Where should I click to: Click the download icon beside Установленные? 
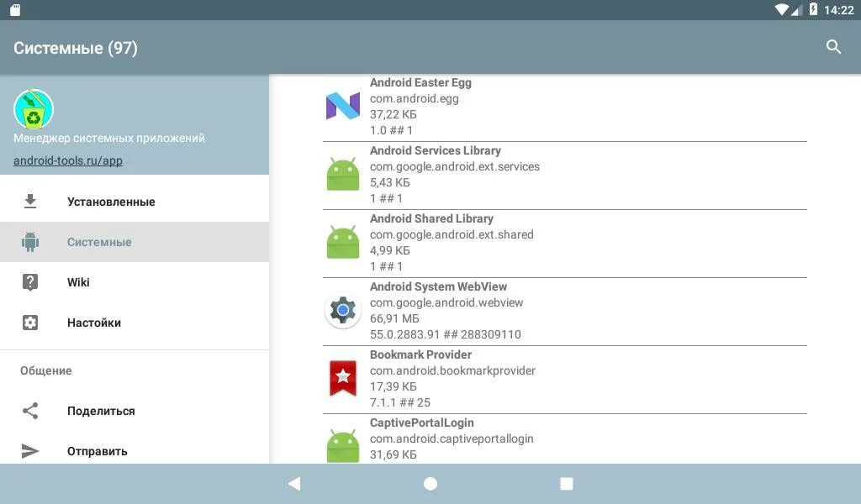[30, 202]
